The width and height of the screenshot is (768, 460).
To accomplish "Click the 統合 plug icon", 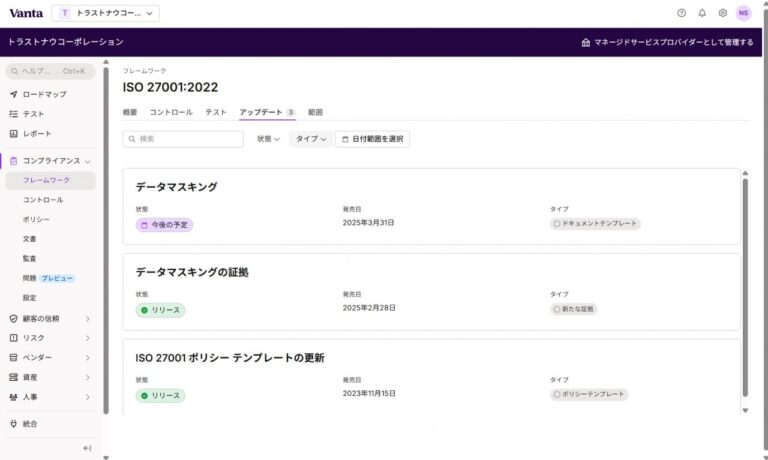I will [14, 424].
